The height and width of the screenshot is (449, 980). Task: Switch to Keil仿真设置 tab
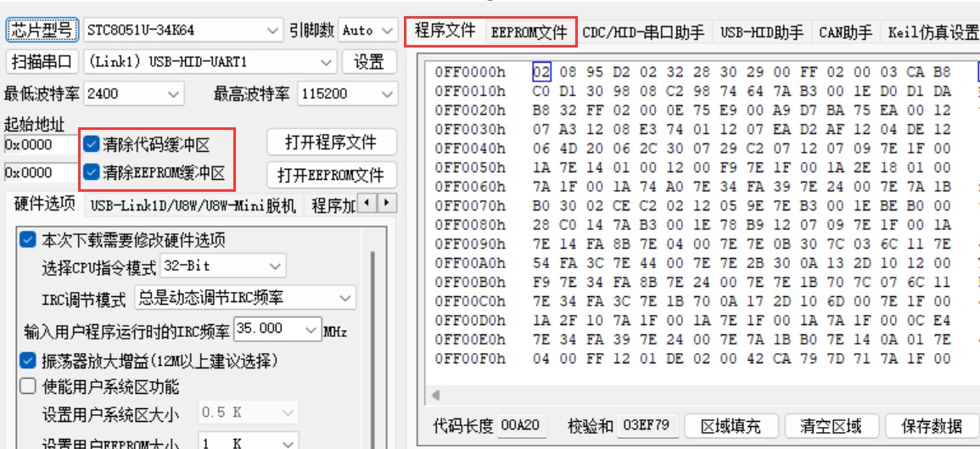[x=932, y=32]
